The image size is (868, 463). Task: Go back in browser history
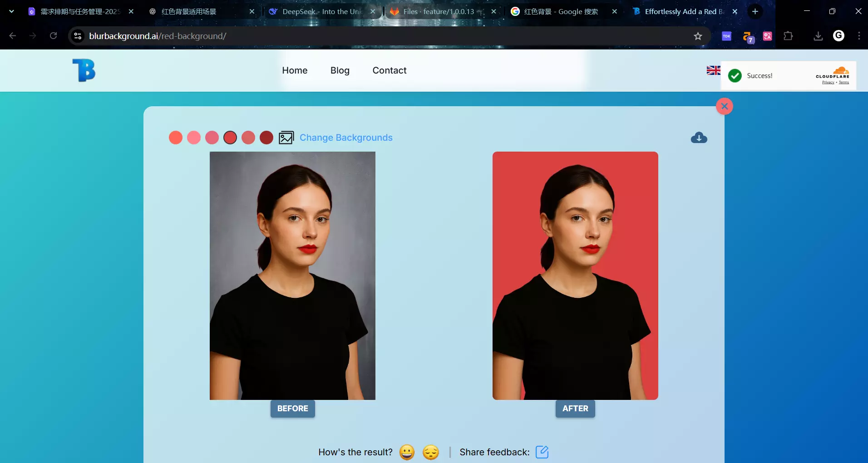[12, 36]
